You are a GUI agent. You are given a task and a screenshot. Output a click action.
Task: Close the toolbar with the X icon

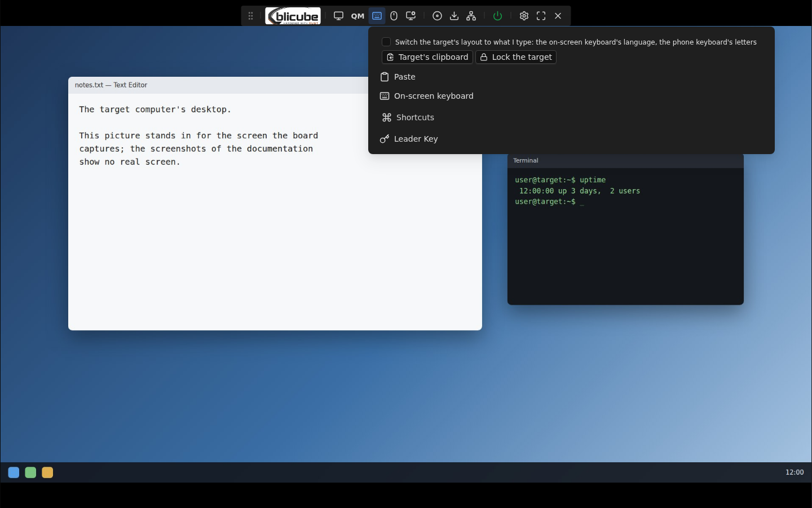coord(558,16)
